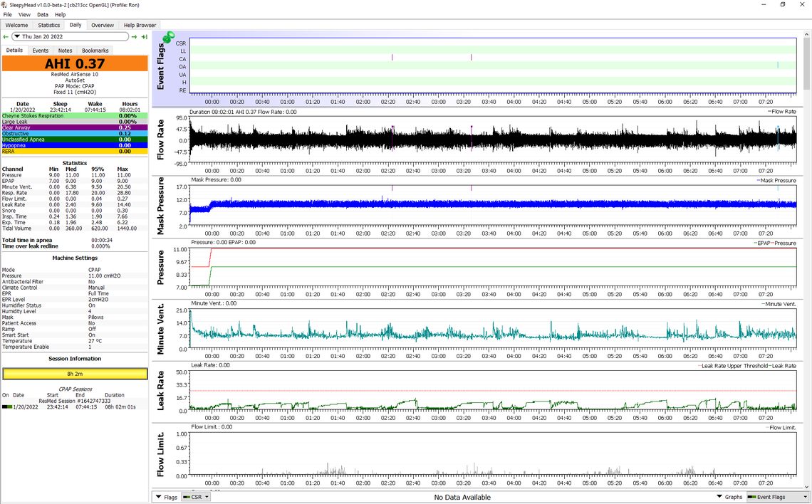Click the No Data Available status text

462,498
